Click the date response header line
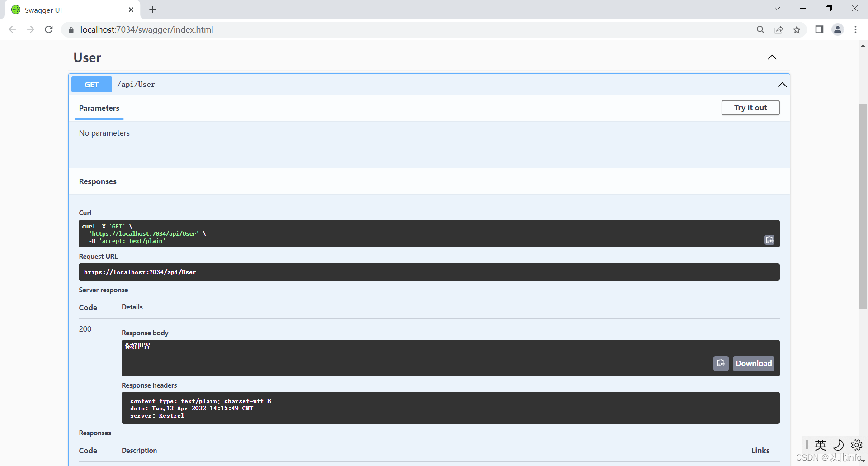The width and height of the screenshot is (868, 466). tap(192, 408)
